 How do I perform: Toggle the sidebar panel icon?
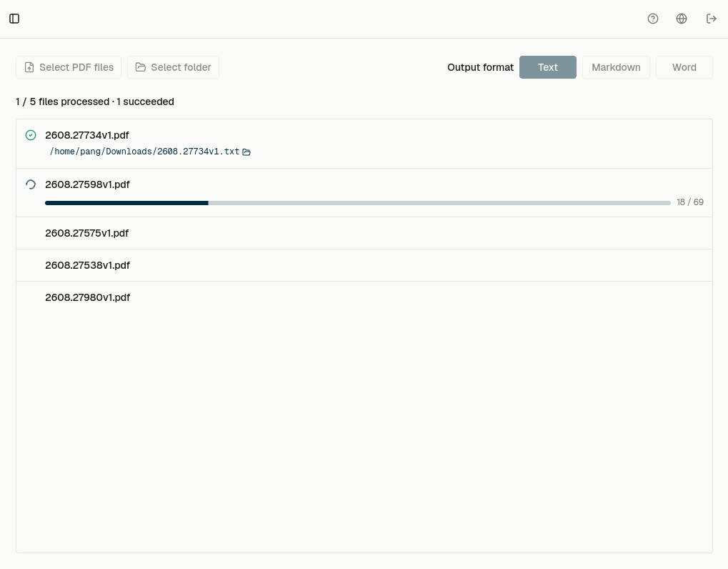(x=14, y=19)
